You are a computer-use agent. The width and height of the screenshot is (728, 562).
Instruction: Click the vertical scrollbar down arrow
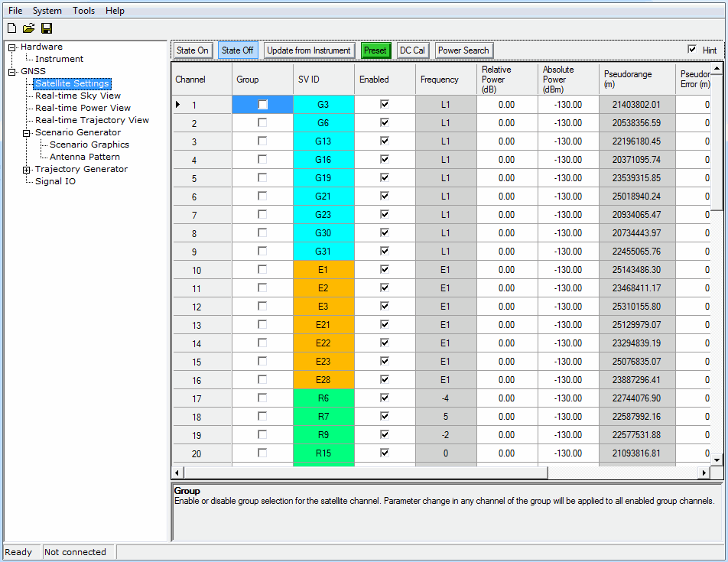click(717, 460)
